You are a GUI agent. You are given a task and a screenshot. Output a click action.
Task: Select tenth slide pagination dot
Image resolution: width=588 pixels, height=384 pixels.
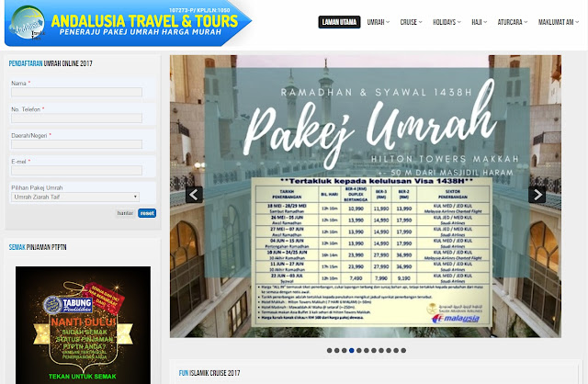[x=396, y=350]
